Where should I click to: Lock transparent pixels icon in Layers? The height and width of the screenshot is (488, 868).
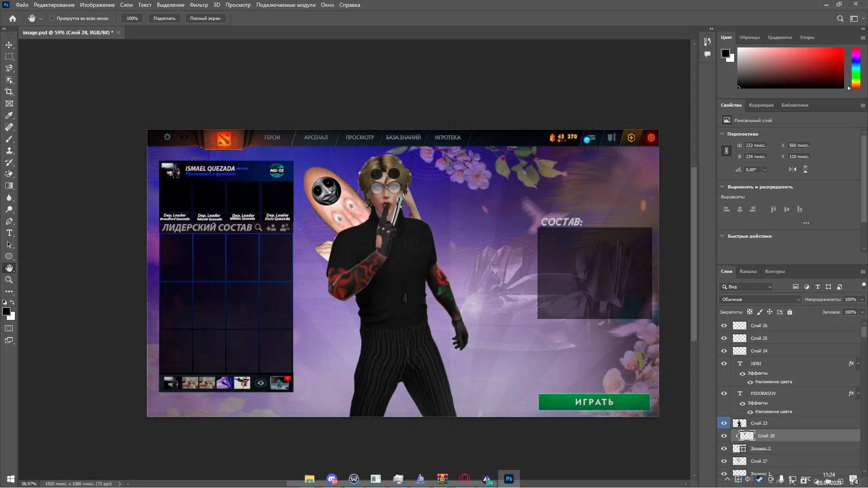750,312
